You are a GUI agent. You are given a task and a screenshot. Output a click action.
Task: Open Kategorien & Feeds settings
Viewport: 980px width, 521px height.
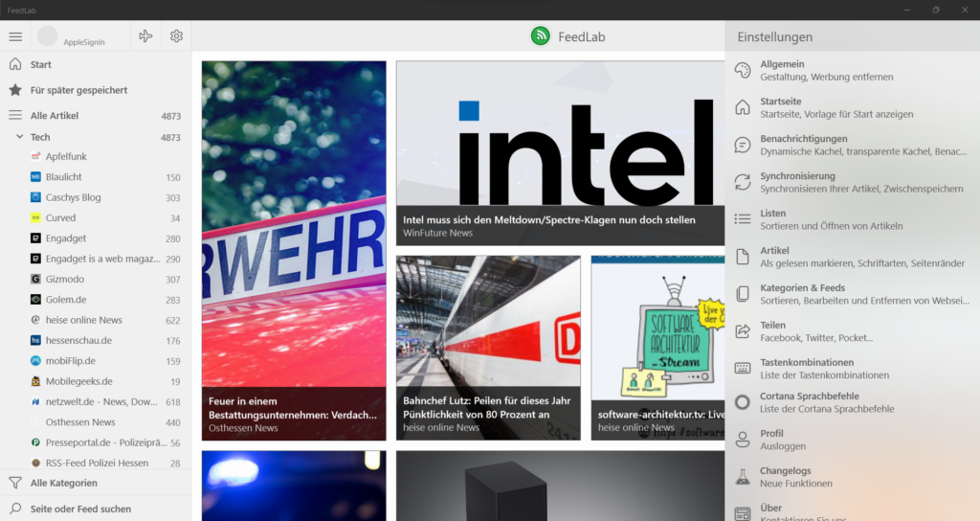click(853, 294)
